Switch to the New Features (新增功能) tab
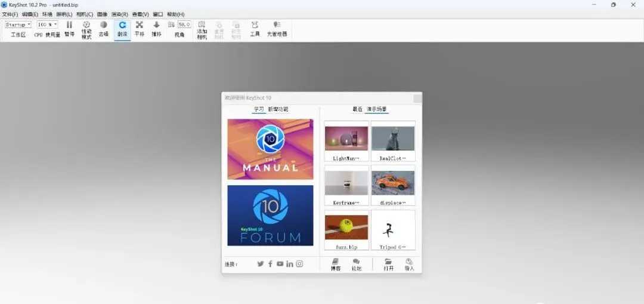Screen dimensions: 644x304 pyautogui.click(x=278, y=109)
